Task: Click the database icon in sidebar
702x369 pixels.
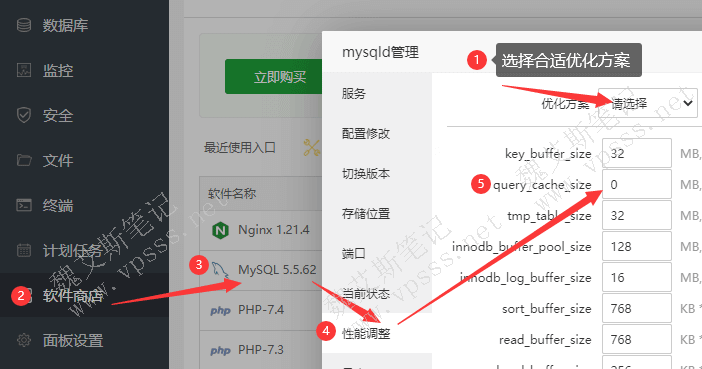Action: (x=24, y=25)
